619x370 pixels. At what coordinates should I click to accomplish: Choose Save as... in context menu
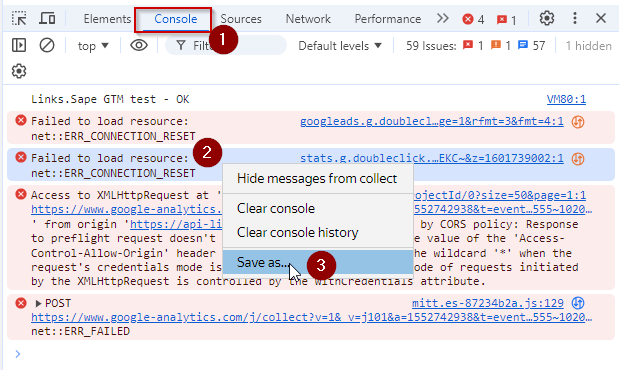[x=317, y=262]
